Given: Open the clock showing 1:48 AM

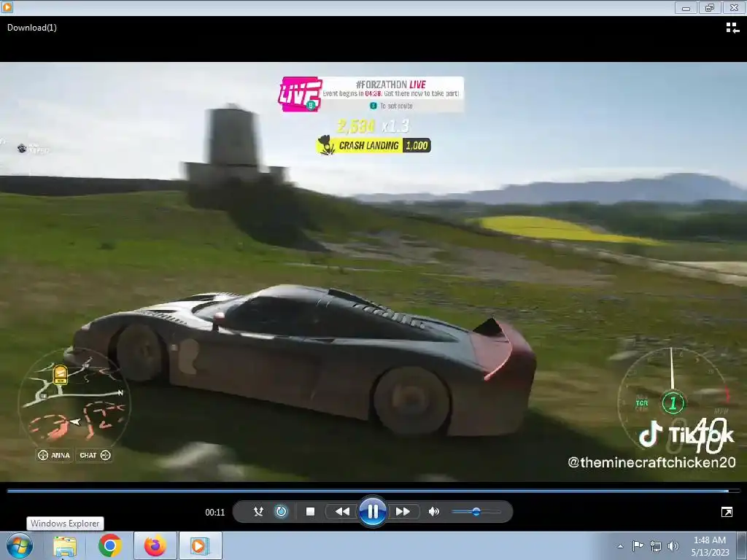Looking at the screenshot, I should [x=710, y=546].
